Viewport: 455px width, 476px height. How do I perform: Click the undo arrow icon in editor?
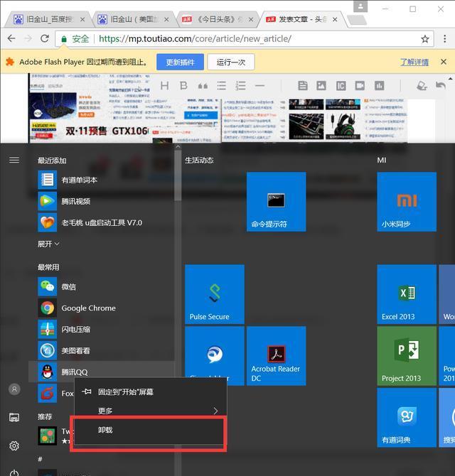pos(440,85)
